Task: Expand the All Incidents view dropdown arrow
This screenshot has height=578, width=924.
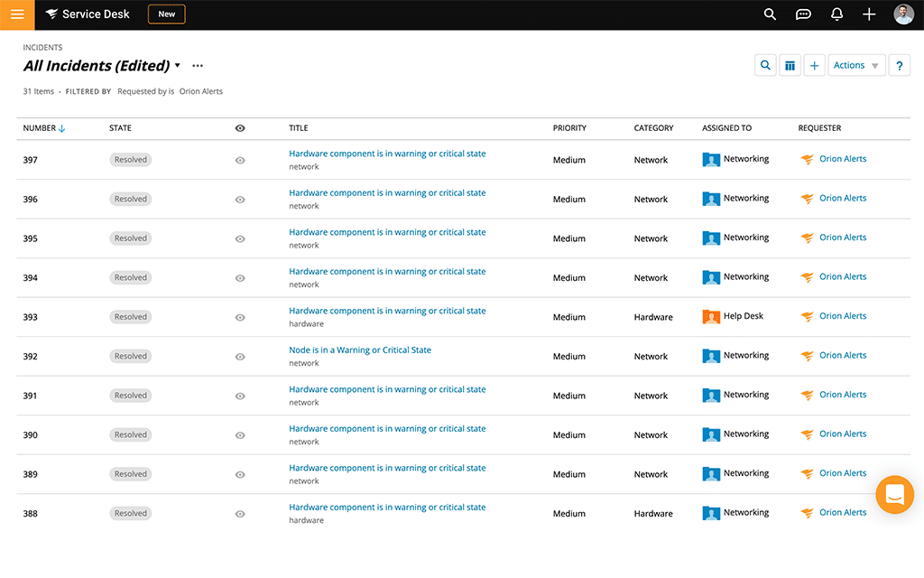Action: (178, 65)
